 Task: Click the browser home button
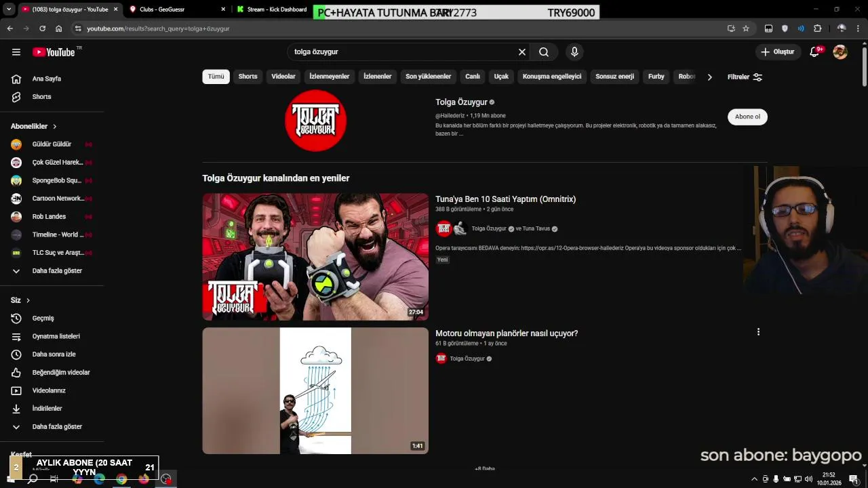[59, 28]
